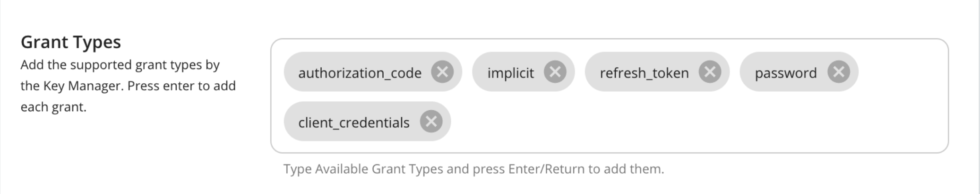Click the 'each grant.' description line

point(53,107)
